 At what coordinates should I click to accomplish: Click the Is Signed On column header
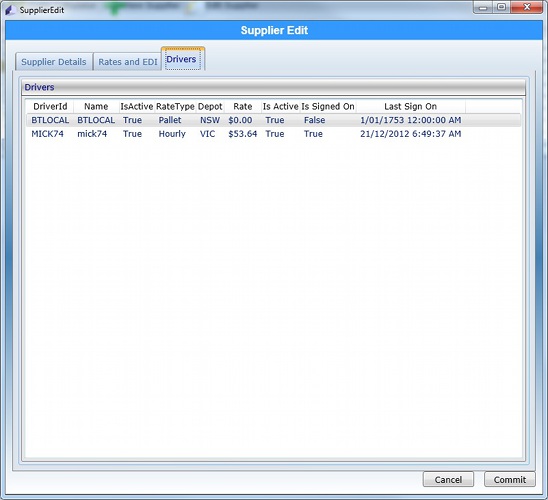click(x=328, y=106)
